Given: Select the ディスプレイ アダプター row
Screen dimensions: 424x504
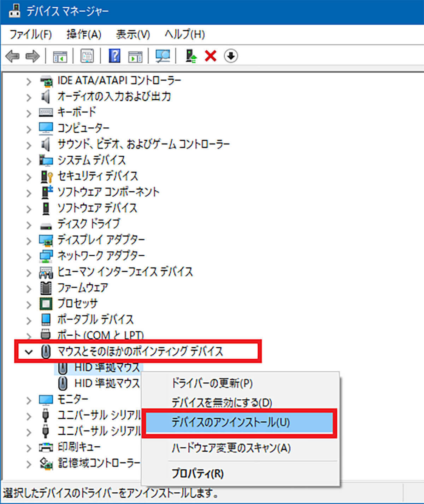Looking at the screenshot, I should click(x=101, y=240).
